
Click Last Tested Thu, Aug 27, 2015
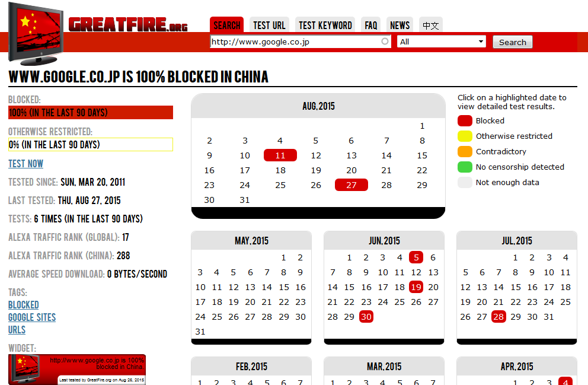point(65,201)
